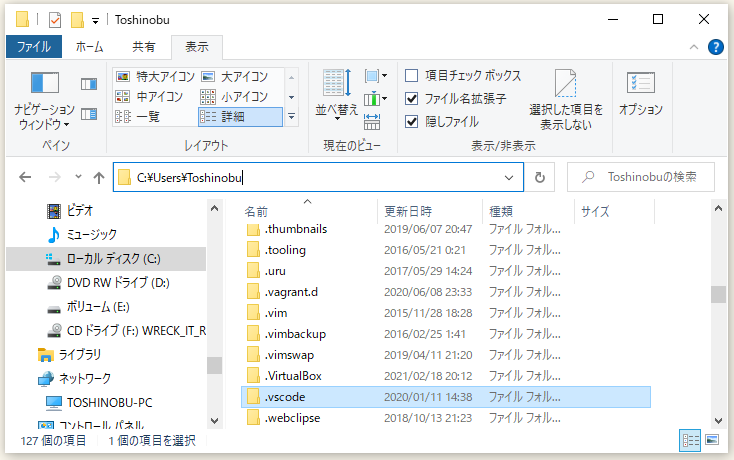
Task: Click the Back navigation arrow
Action: (x=25, y=177)
